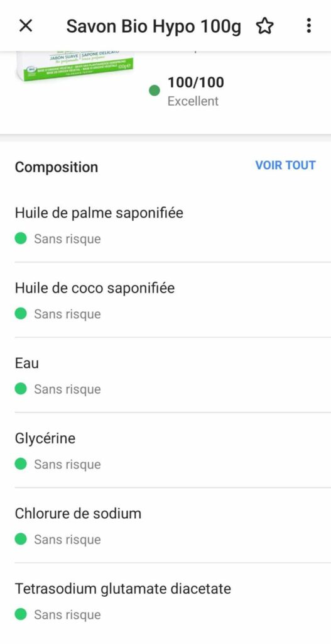Open the three-dot overflow menu
331x644 pixels.
coord(308,26)
